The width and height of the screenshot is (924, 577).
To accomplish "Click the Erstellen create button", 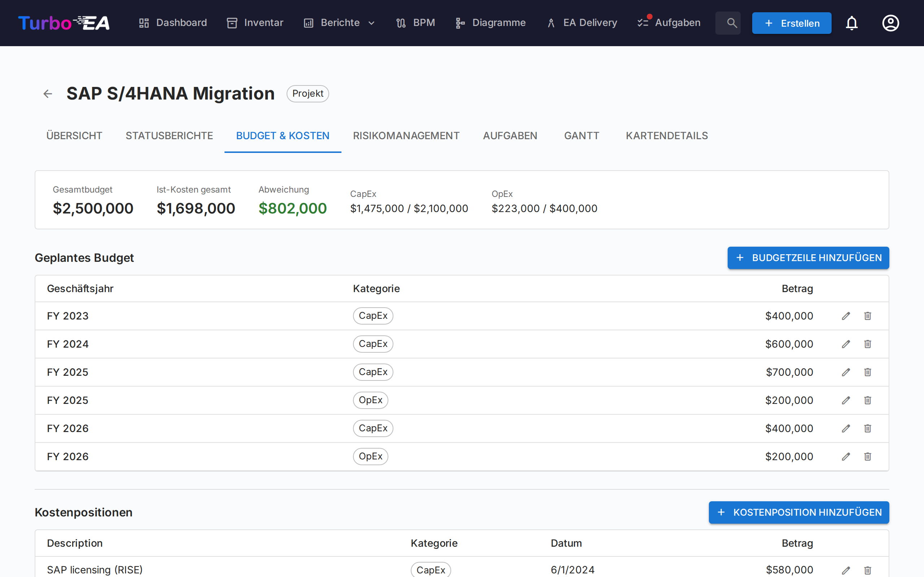I will [792, 23].
